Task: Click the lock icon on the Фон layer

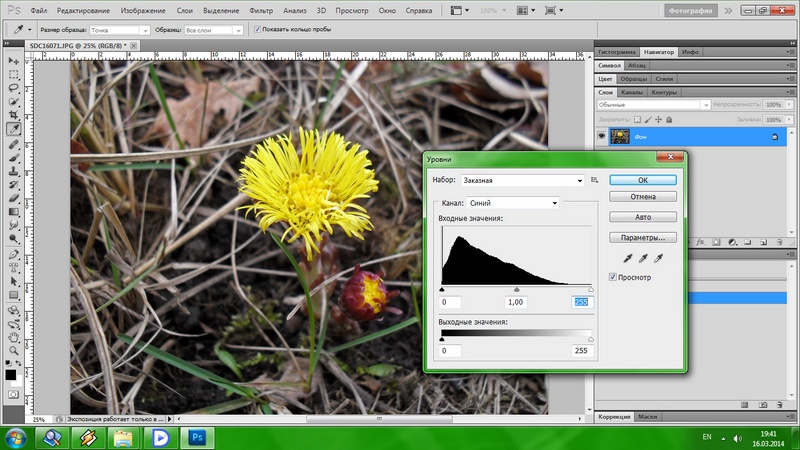Action: [x=775, y=136]
